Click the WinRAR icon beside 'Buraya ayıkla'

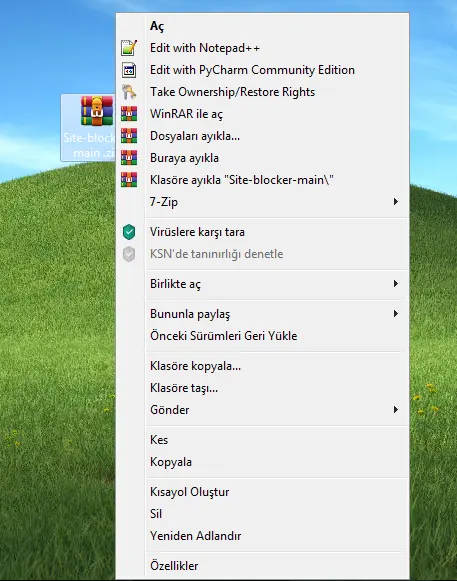(x=129, y=158)
